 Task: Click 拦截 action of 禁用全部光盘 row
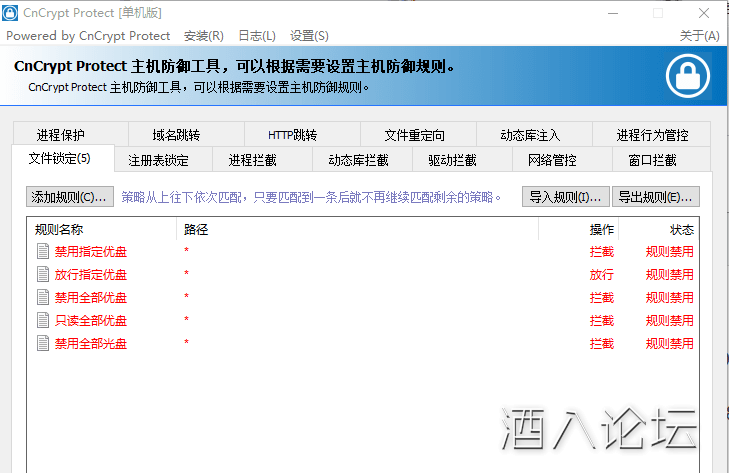[x=602, y=344]
